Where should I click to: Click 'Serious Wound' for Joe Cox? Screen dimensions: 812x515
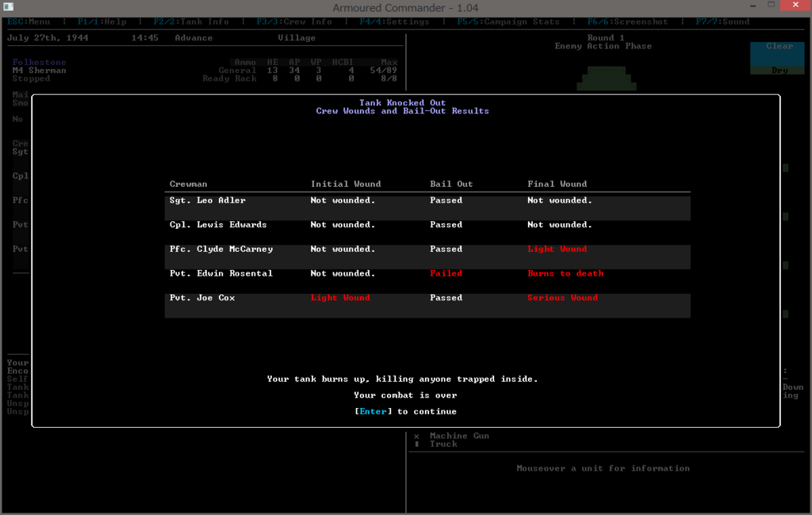tap(562, 298)
